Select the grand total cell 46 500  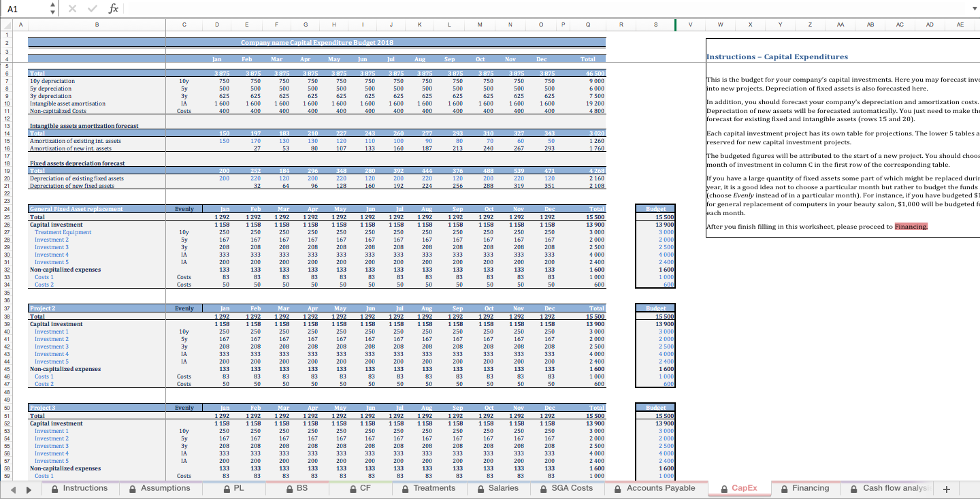coord(587,74)
